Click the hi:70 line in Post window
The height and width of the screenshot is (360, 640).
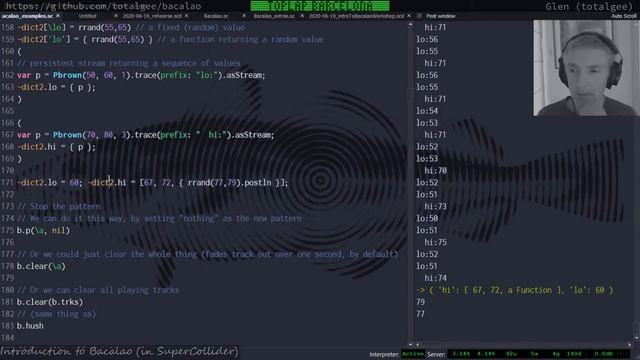[435, 171]
